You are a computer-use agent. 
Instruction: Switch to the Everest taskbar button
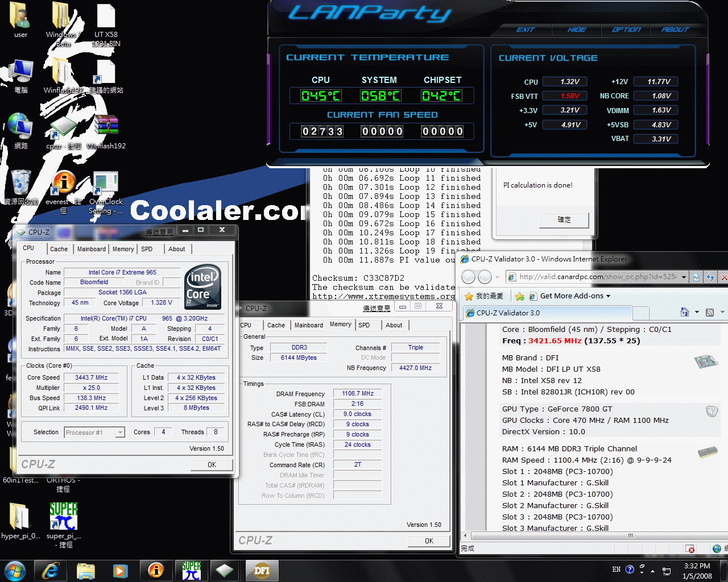(155, 571)
